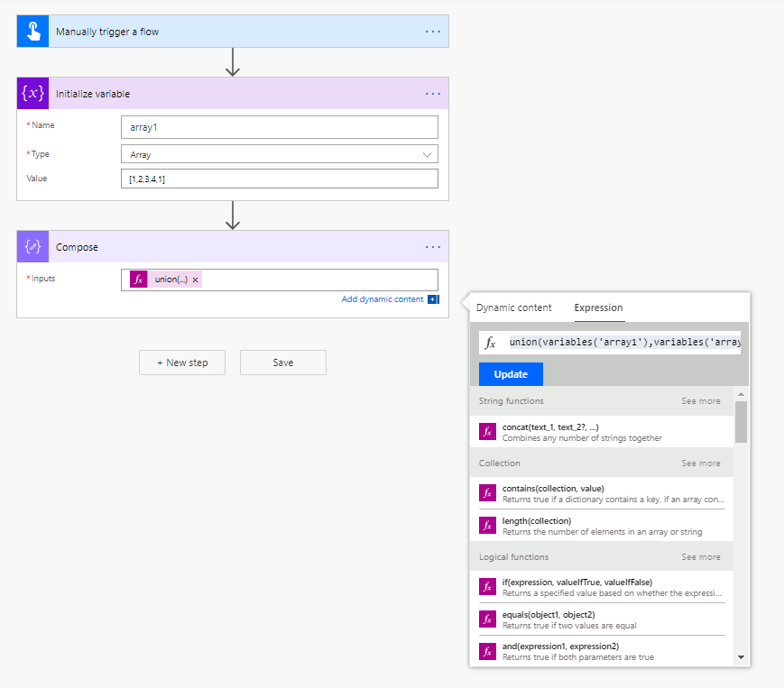Screen dimensions: 784x688
Task: Click the manual trigger hand icon
Action: pos(32,32)
